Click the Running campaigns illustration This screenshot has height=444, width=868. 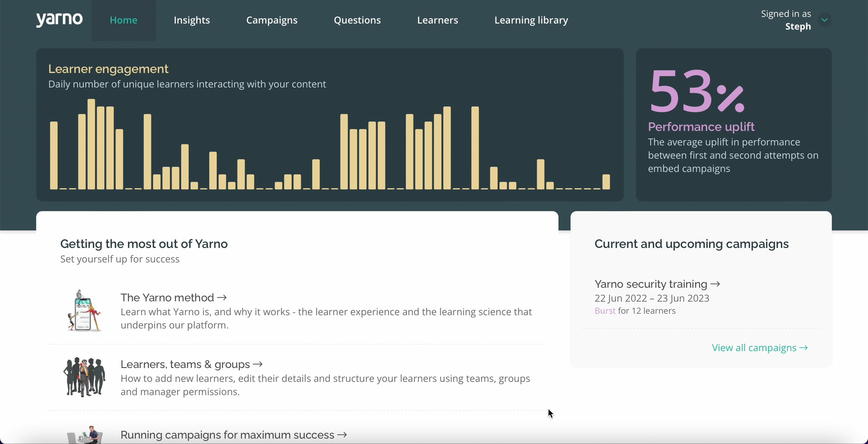(85, 435)
